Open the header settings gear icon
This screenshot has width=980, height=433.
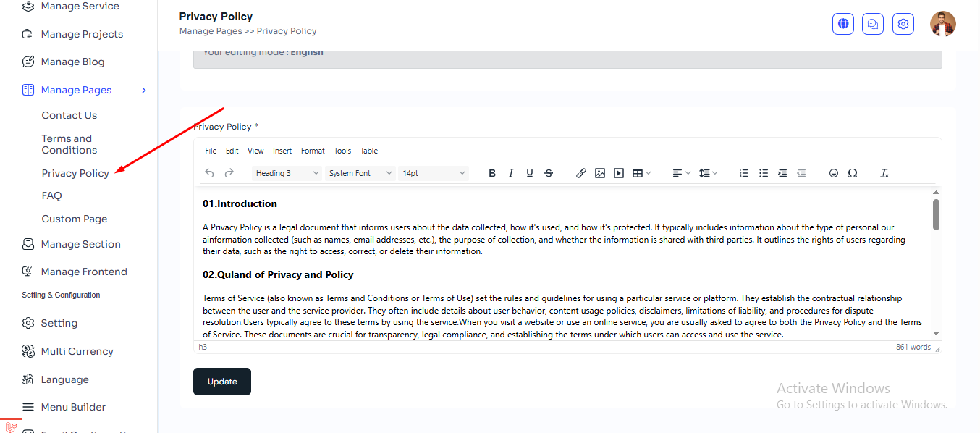[903, 24]
